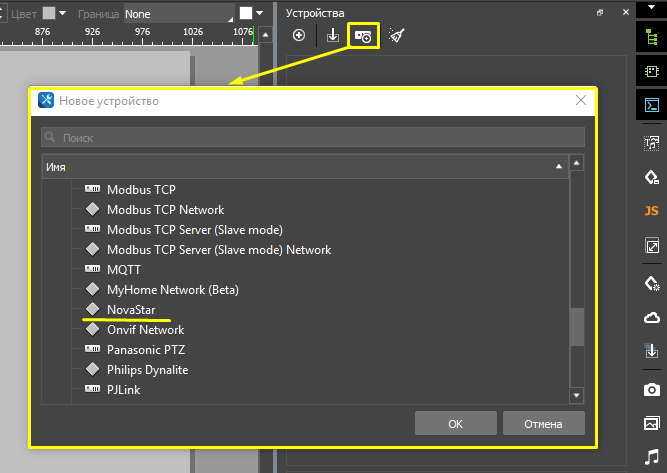Click the broom cleanup icon in devices panel

click(397, 36)
